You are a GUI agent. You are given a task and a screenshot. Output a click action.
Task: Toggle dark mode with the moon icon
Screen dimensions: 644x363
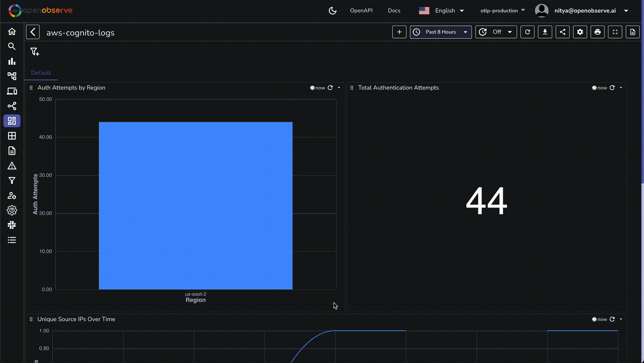(333, 10)
